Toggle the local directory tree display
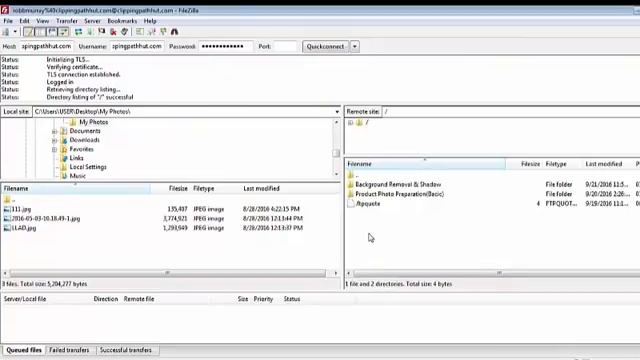 tap(40, 31)
